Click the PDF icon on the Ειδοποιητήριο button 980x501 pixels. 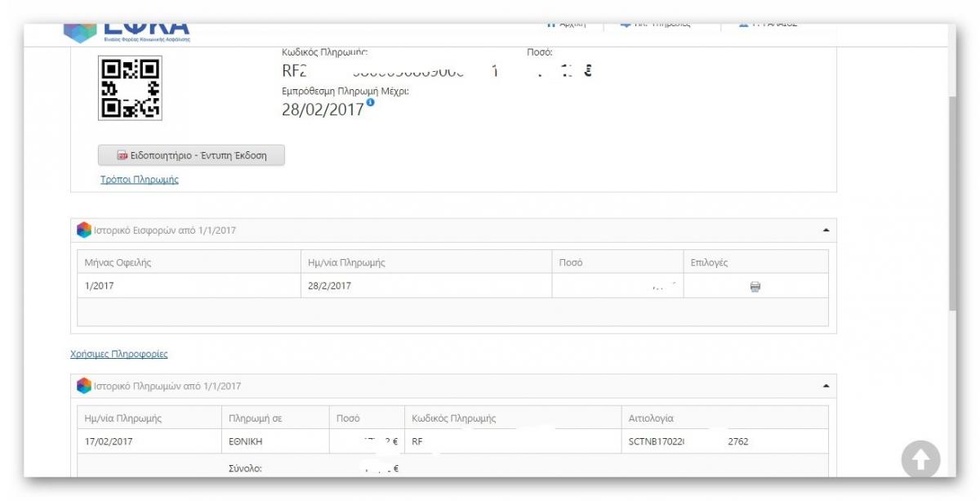point(122,155)
